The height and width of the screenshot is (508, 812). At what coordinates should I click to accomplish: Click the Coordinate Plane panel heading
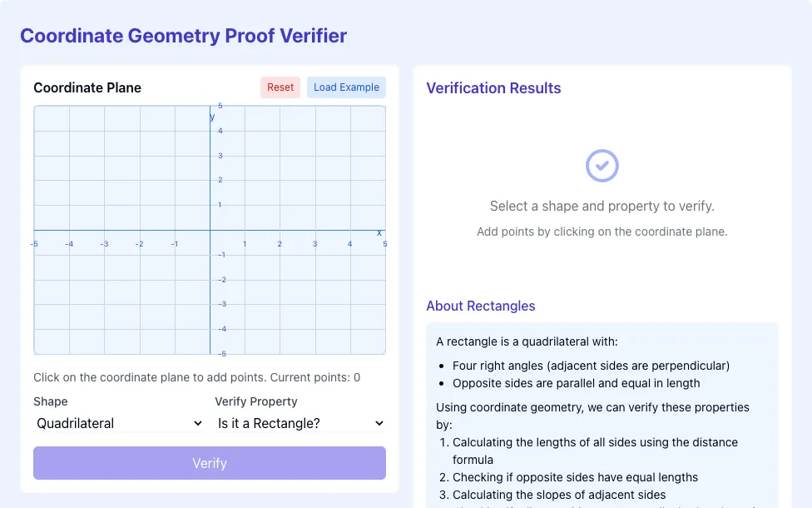[87, 87]
